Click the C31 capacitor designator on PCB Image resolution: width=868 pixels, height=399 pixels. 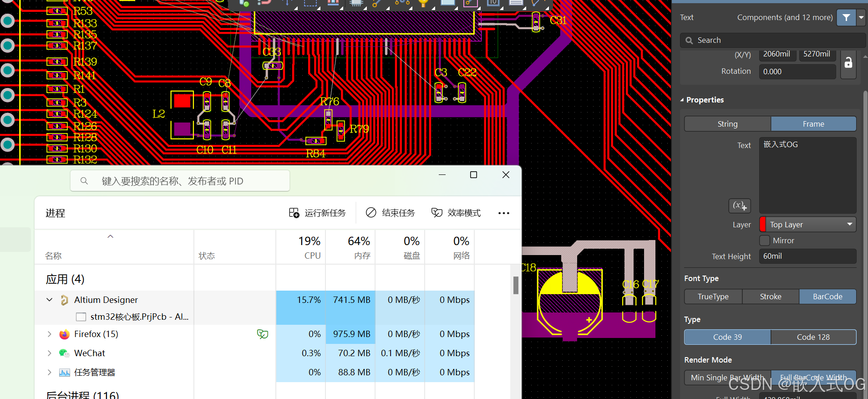click(x=558, y=20)
